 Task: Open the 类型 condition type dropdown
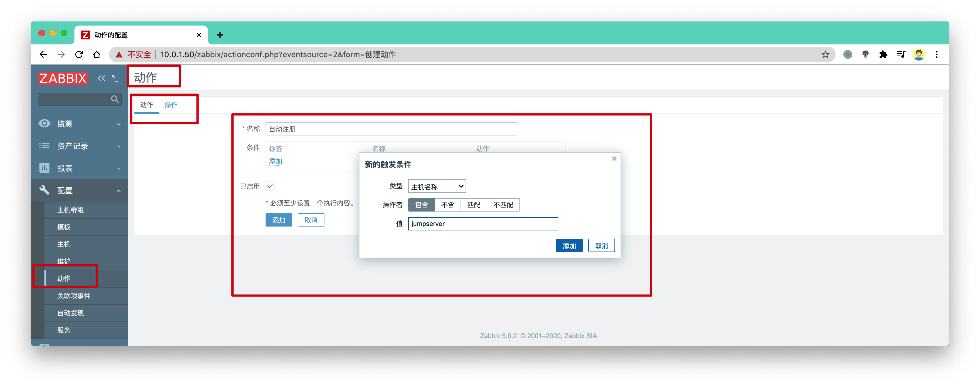coord(437,186)
